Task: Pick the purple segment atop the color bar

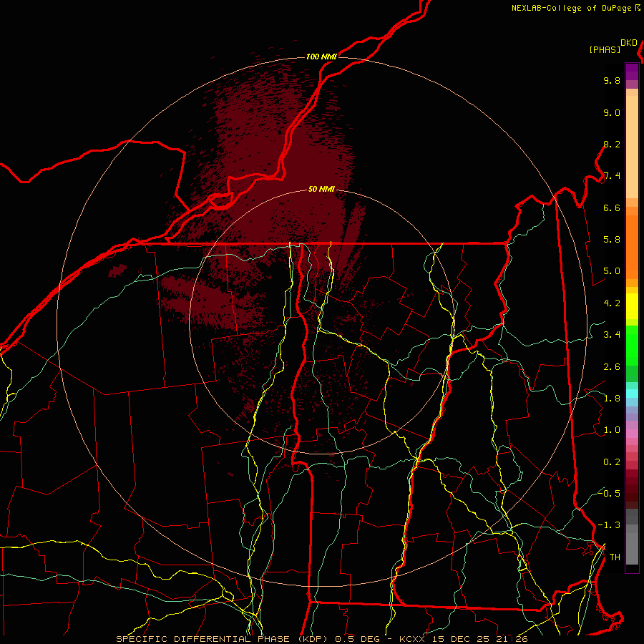Action: [632, 72]
